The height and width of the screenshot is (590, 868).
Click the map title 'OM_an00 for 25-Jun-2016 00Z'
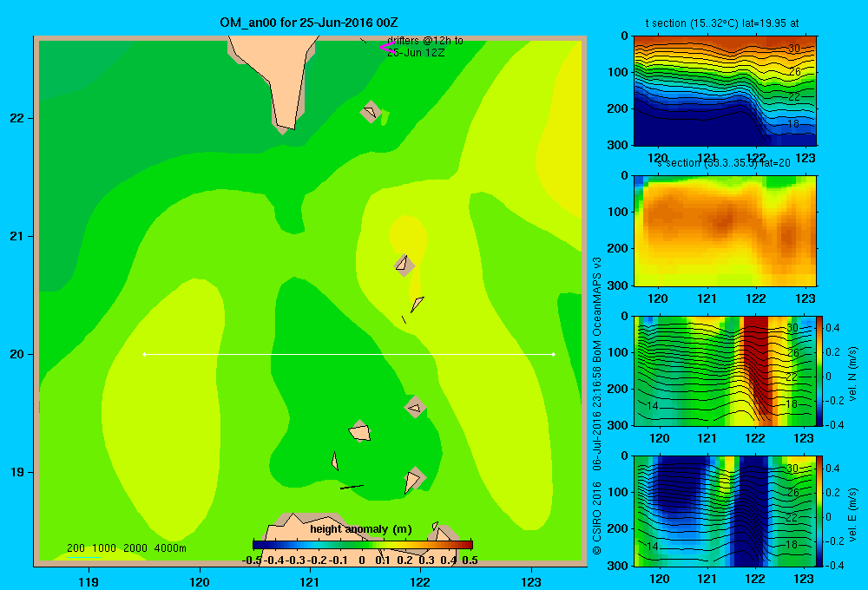(x=308, y=23)
